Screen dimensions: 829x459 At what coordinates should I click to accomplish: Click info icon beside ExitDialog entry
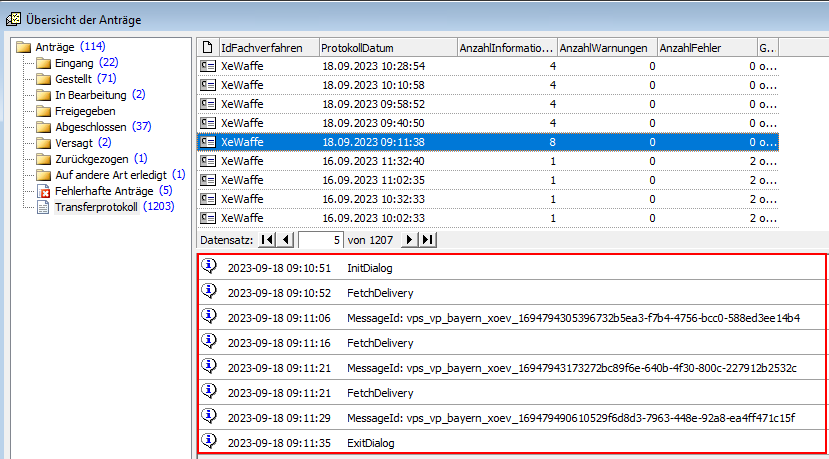(x=209, y=441)
